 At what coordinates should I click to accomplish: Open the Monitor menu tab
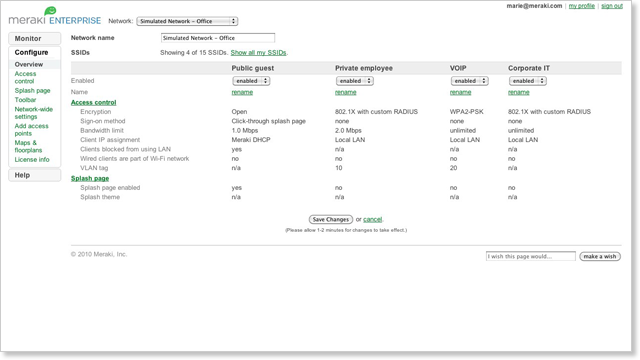pyautogui.click(x=35, y=38)
